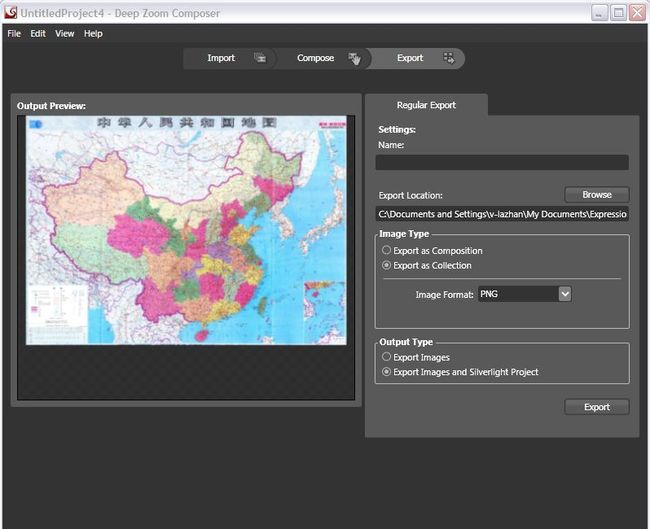Click the Export grid icon

(x=449, y=58)
